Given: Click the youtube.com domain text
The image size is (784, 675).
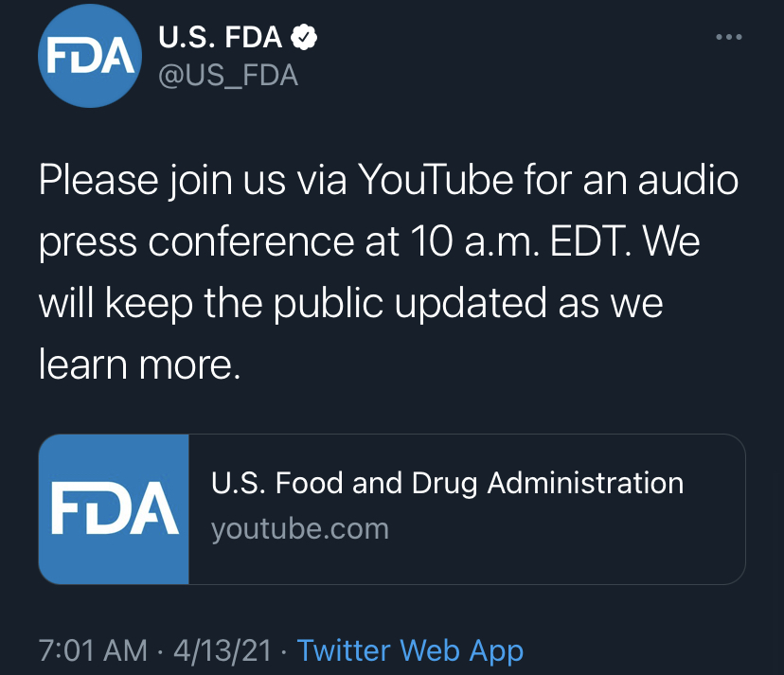Looking at the screenshot, I should [x=300, y=528].
